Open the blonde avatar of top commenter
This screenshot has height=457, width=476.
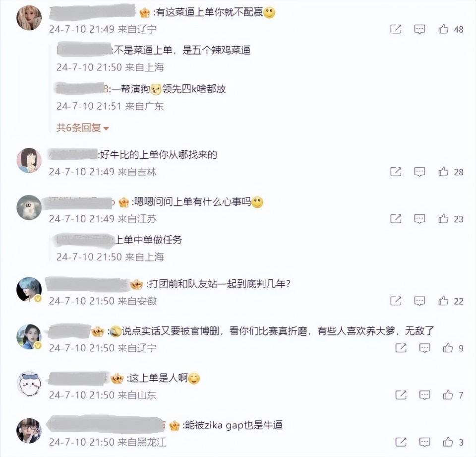(29, 18)
